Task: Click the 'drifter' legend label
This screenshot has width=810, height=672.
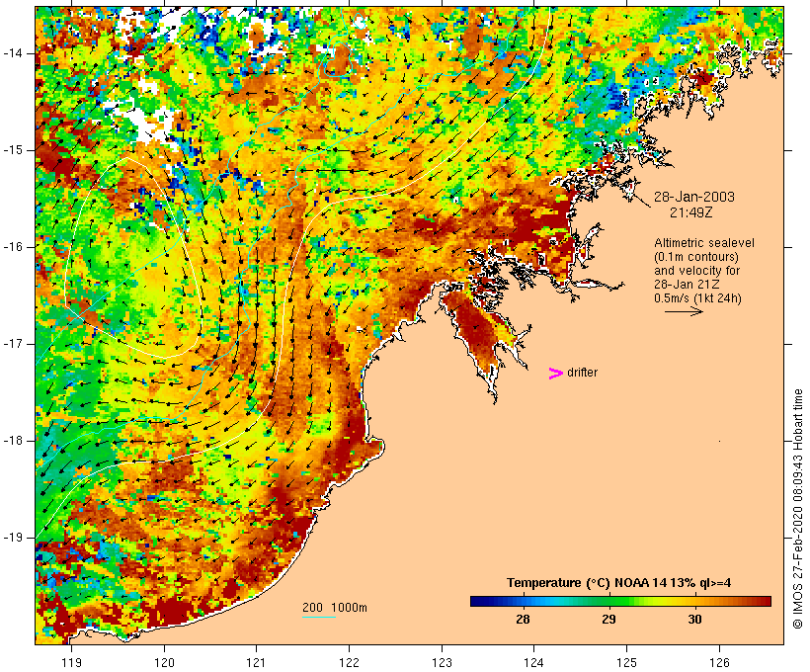Action: pyautogui.click(x=582, y=373)
